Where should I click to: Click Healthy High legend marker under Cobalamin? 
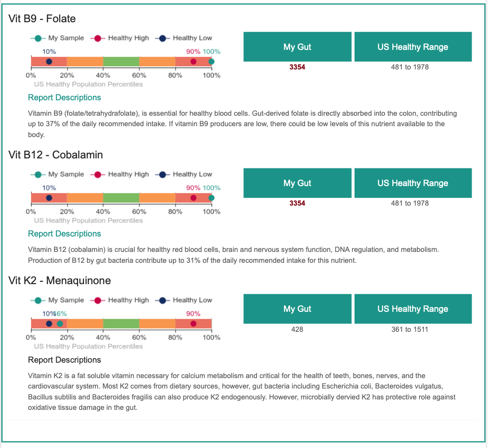pos(98,175)
